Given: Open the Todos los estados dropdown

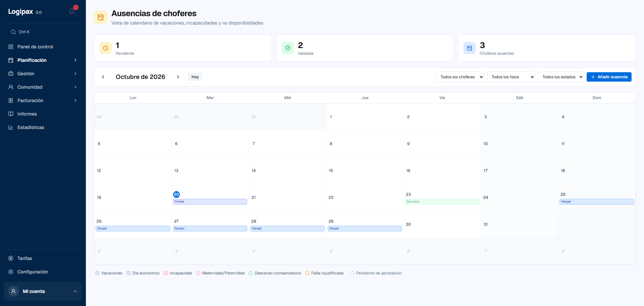Looking at the screenshot, I should coord(561,77).
